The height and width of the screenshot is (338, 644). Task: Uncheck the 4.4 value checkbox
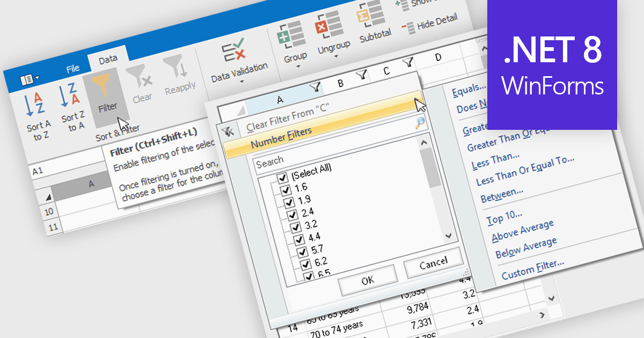click(x=299, y=239)
